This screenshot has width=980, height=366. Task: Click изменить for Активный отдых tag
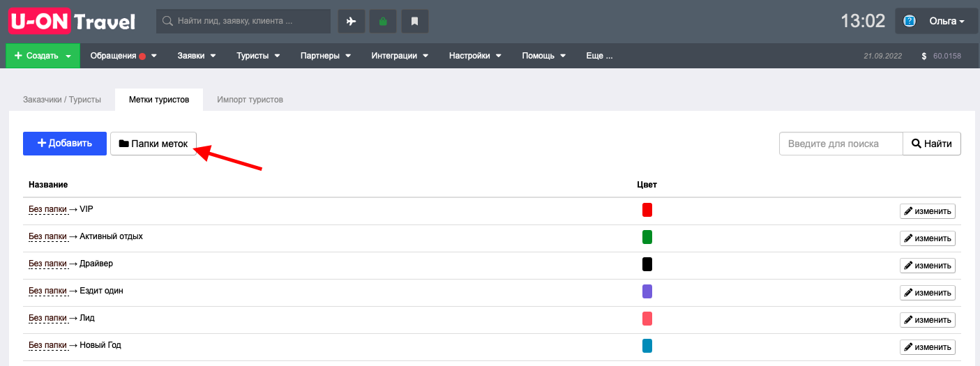coord(927,238)
